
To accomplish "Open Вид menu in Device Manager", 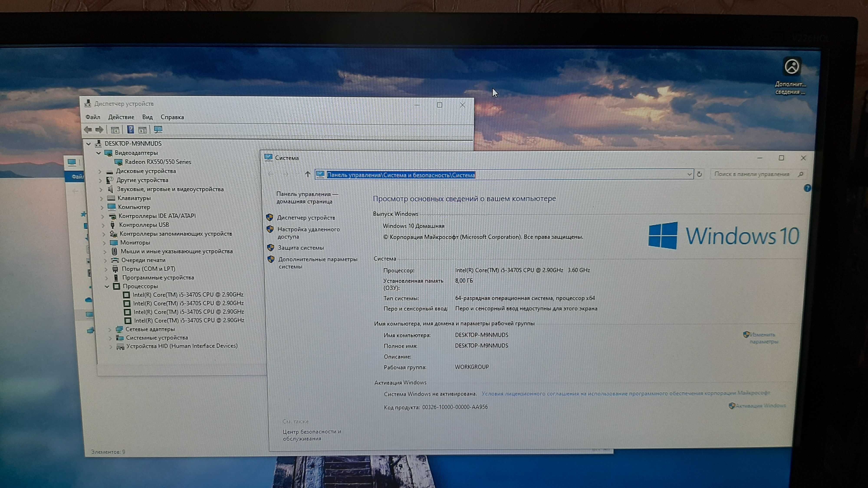I will [x=147, y=117].
